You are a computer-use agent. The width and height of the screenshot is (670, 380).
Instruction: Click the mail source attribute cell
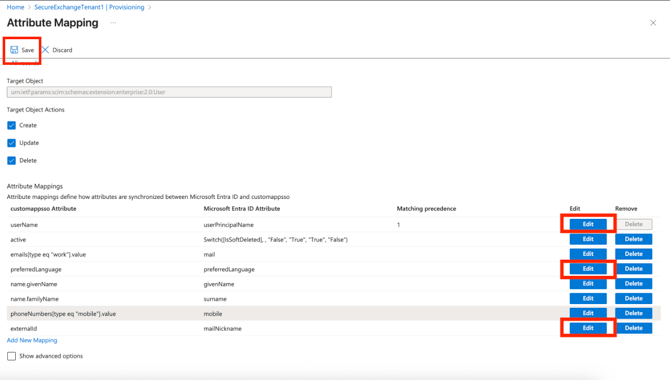coord(209,255)
